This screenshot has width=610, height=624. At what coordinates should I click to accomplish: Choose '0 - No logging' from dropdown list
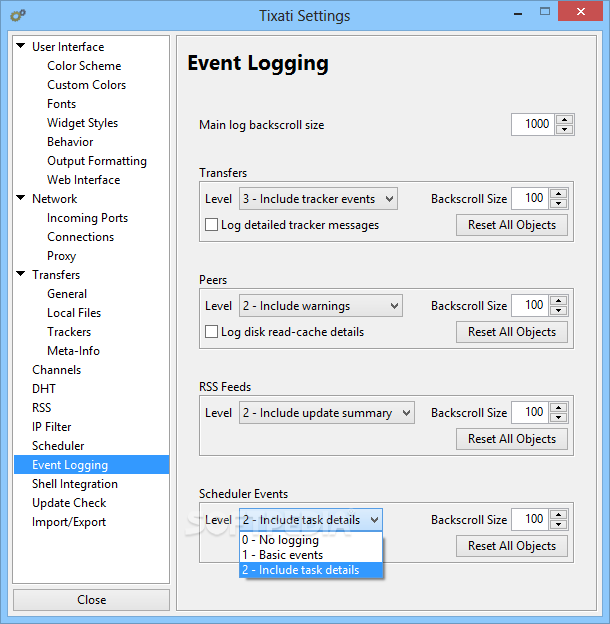[311, 540]
